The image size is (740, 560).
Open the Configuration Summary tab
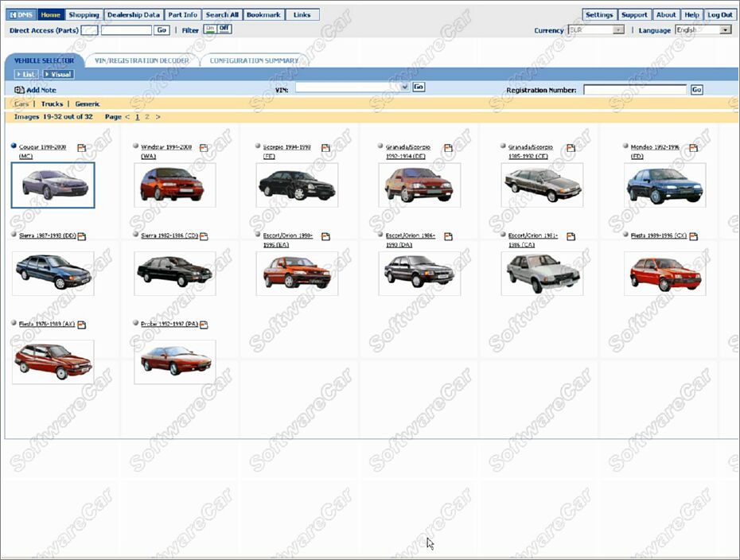click(254, 60)
